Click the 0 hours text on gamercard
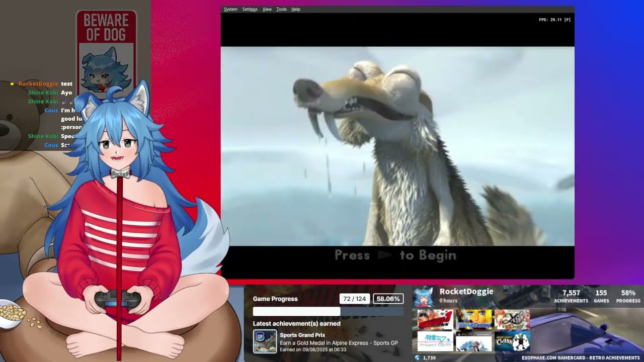Image resolution: width=644 pixels, height=362 pixels. [448, 301]
